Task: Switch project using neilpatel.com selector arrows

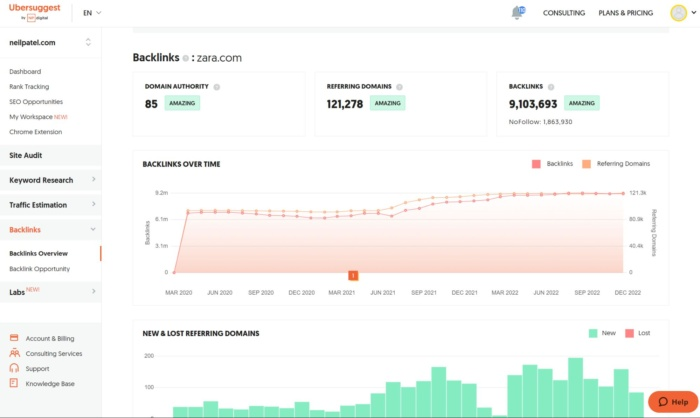Action: [x=88, y=42]
